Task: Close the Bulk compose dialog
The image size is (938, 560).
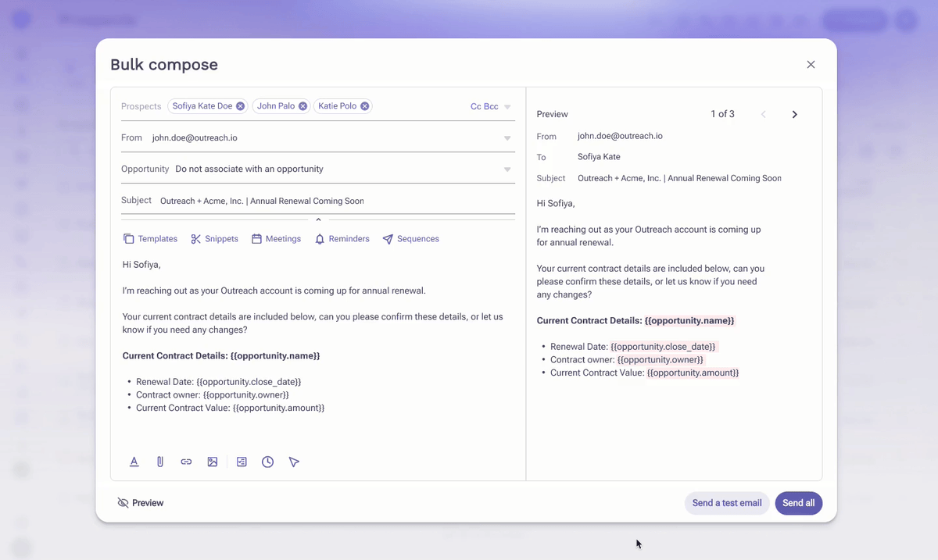Action: (x=811, y=65)
